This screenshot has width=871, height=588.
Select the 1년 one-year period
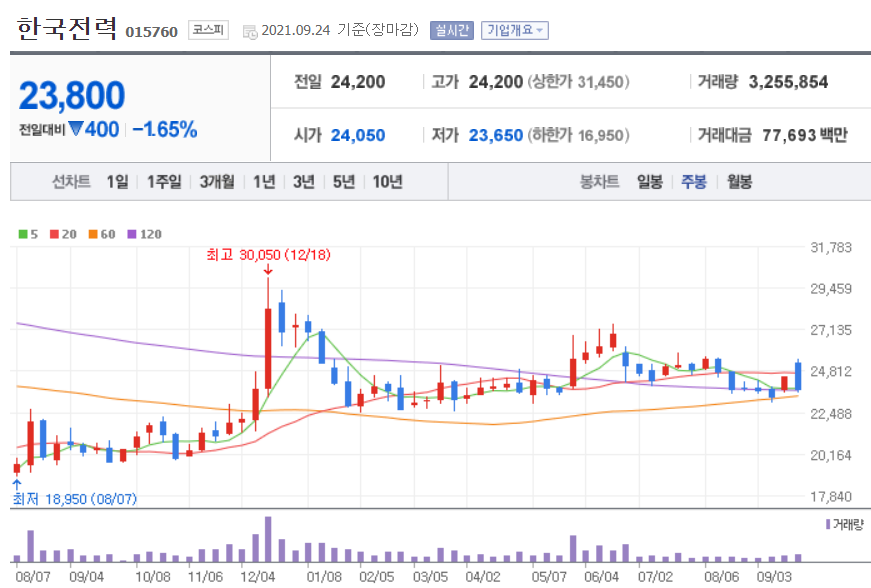pyautogui.click(x=262, y=181)
